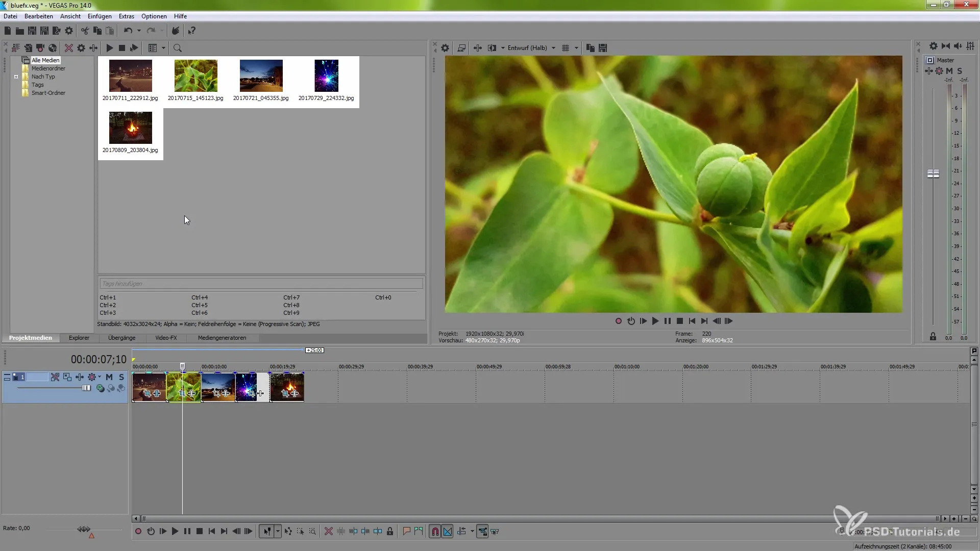Open edit tool selector dropdown arrow
Screen dimensions: 980x551
pos(278,532)
